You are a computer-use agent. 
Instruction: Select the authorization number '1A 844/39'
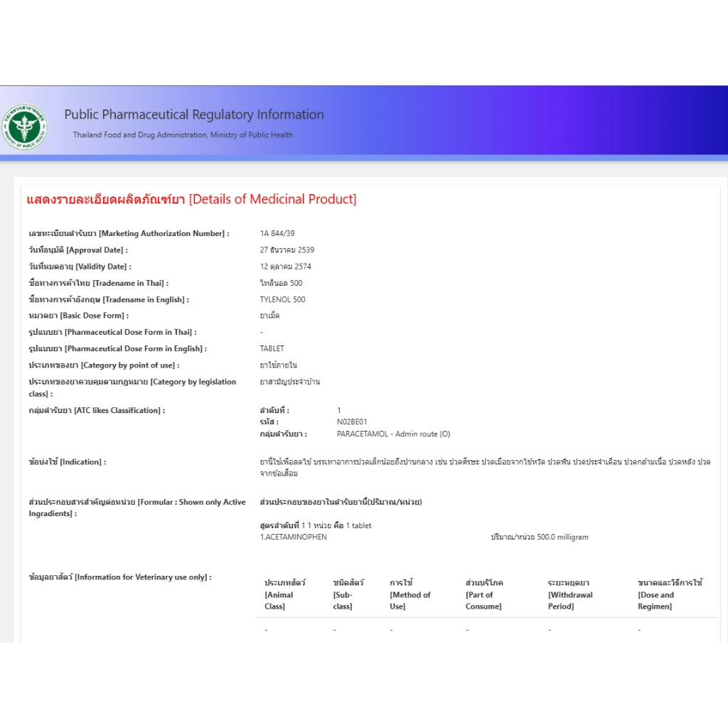pos(277,233)
